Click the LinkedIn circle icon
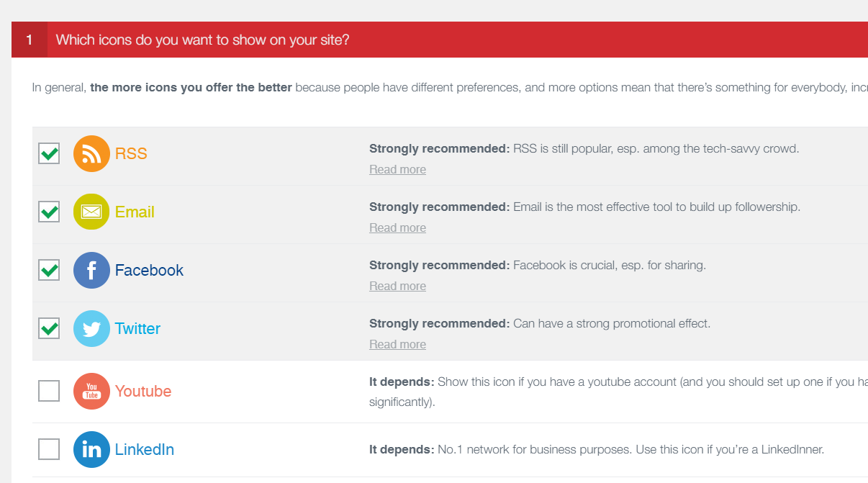This screenshot has height=483, width=868. [x=91, y=449]
